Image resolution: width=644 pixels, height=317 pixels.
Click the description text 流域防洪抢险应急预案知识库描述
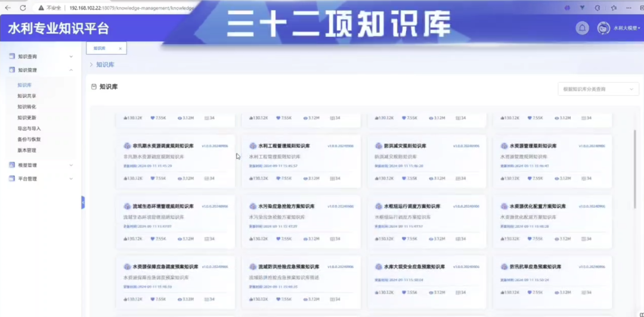tap(284, 278)
